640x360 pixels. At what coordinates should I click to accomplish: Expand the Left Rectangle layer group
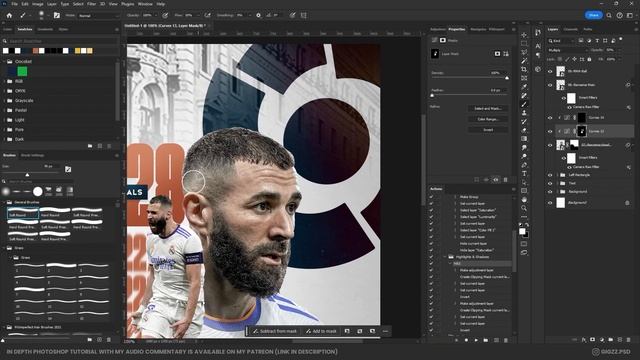[558, 175]
